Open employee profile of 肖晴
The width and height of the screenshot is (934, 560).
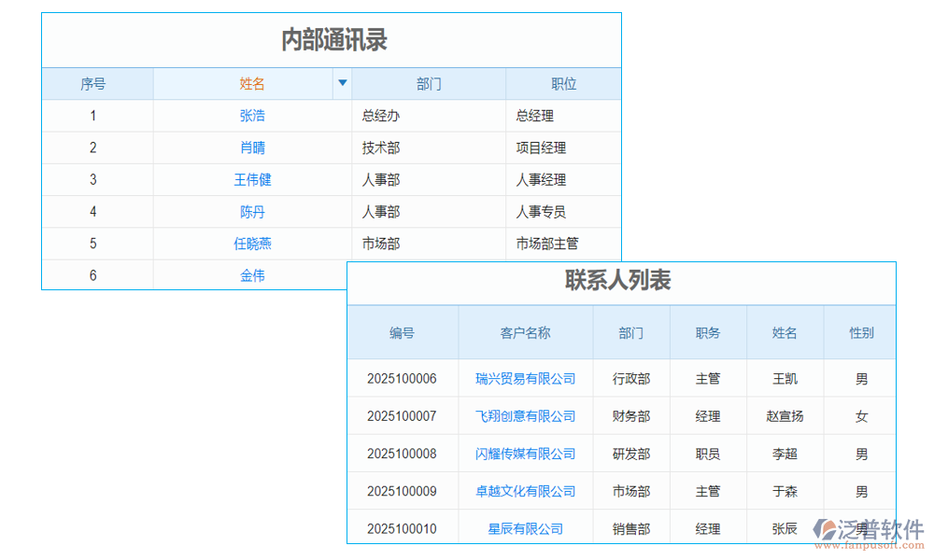tap(252, 147)
